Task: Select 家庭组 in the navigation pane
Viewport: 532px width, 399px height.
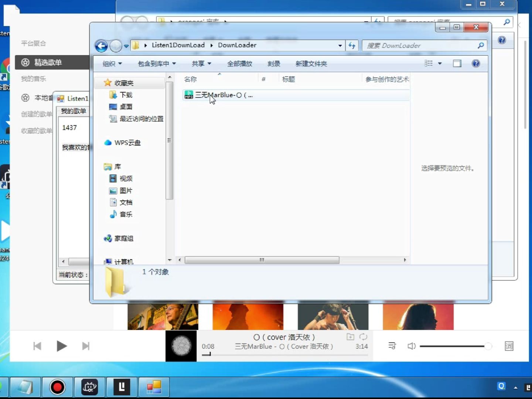Action: pos(123,238)
